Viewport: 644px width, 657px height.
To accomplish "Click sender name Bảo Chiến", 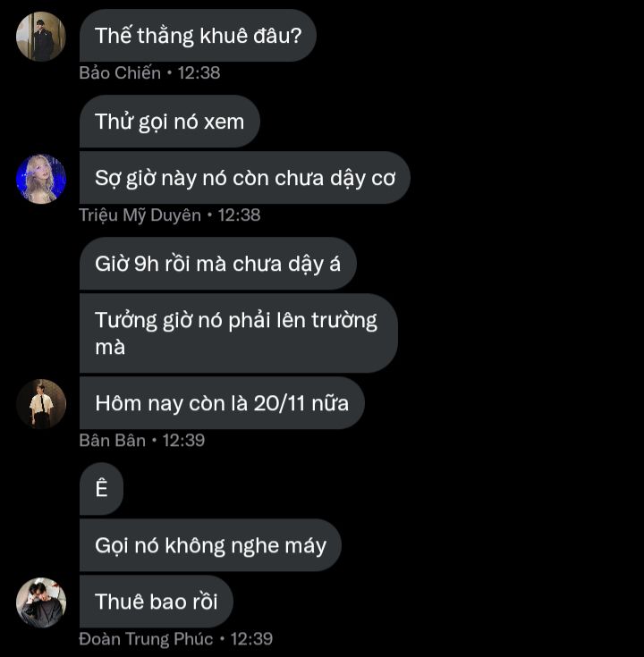I will pyautogui.click(x=120, y=73).
